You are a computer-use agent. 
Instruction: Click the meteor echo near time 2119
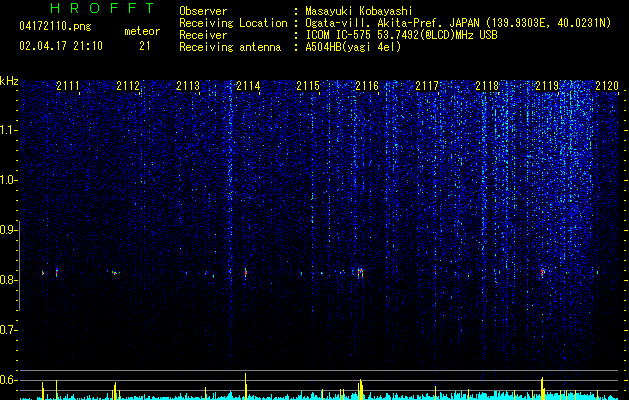[x=542, y=272]
